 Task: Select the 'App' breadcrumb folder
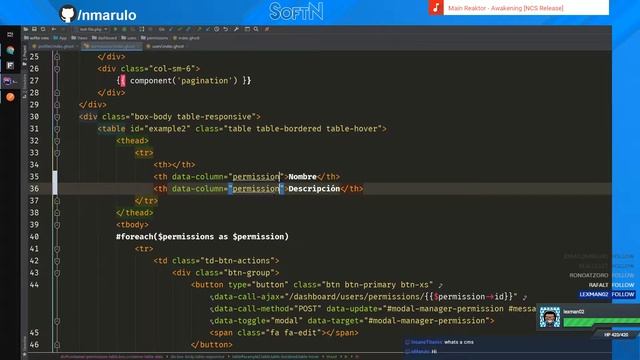point(60,38)
